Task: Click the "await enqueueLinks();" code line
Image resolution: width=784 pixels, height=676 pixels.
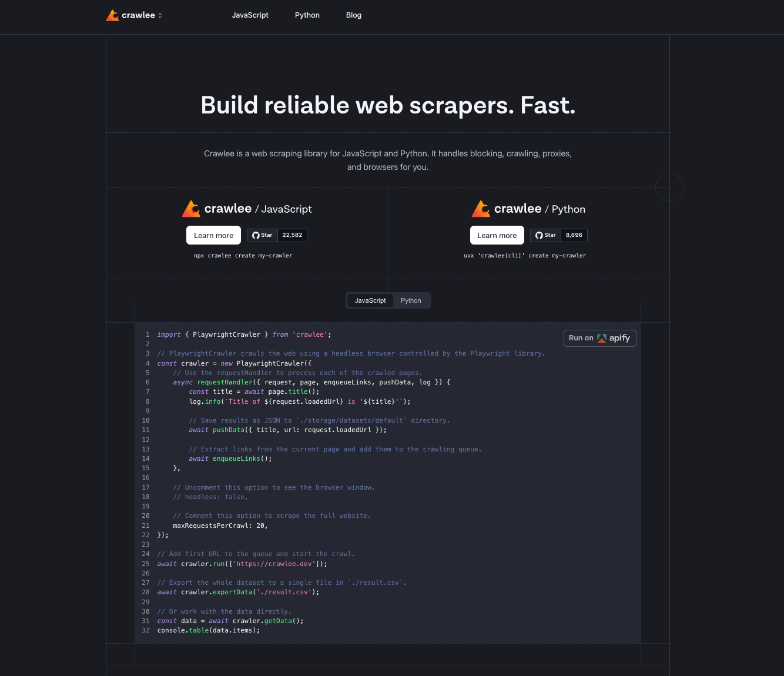Action: coord(230,459)
